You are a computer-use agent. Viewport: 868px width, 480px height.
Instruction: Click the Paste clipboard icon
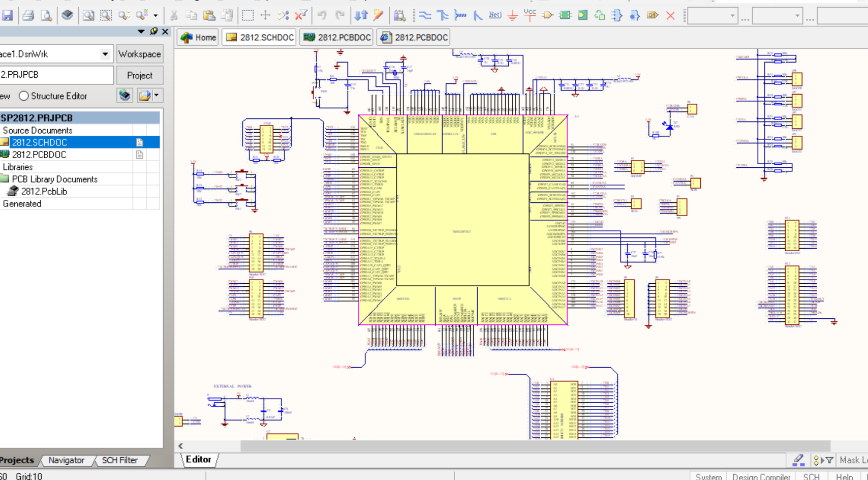tap(209, 15)
